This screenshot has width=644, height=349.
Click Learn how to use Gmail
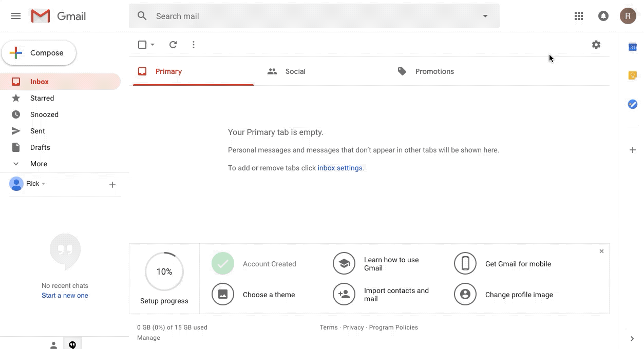tap(391, 264)
